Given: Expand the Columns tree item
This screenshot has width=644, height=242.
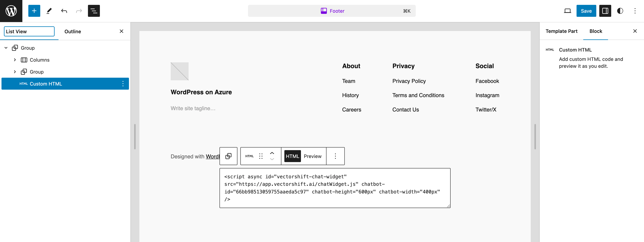Looking at the screenshot, I should tap(15, 60).
